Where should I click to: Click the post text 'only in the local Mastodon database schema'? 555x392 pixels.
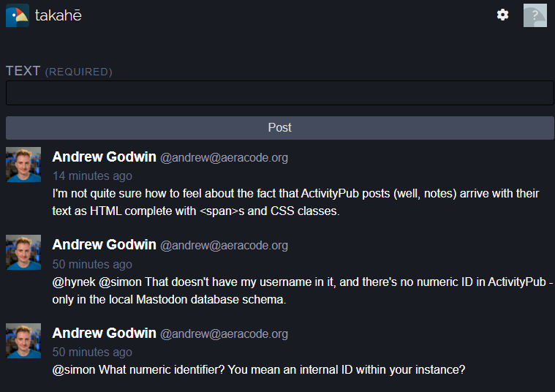click(169, 300)
